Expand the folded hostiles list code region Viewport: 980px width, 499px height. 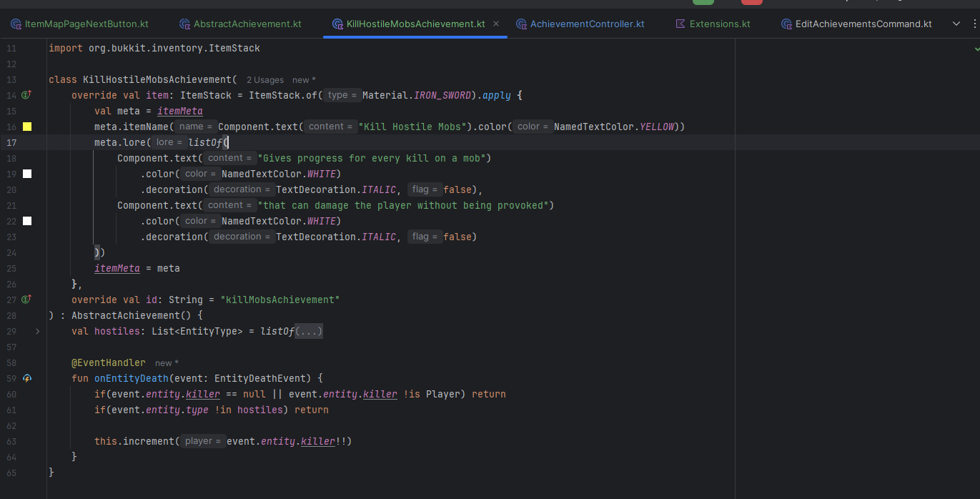(x=37, y=331)
